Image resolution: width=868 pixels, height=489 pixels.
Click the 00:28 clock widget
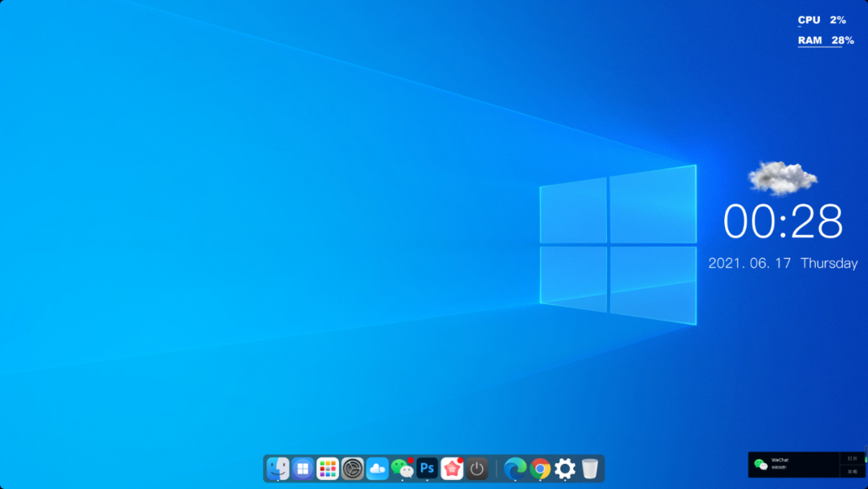(x=783, y=222)
